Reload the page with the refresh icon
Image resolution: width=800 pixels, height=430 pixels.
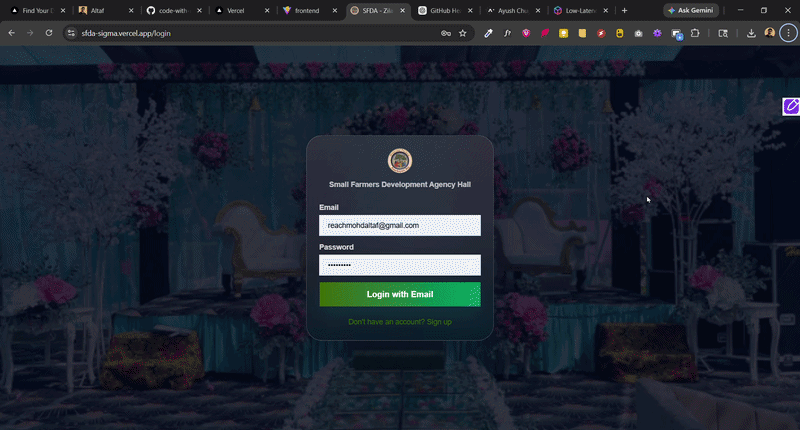coord(49,33)
